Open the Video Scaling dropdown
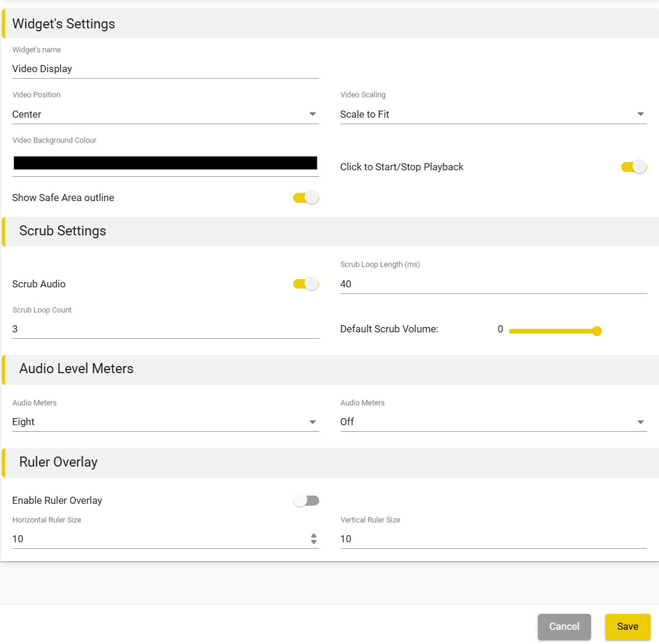 coord(494,114)
